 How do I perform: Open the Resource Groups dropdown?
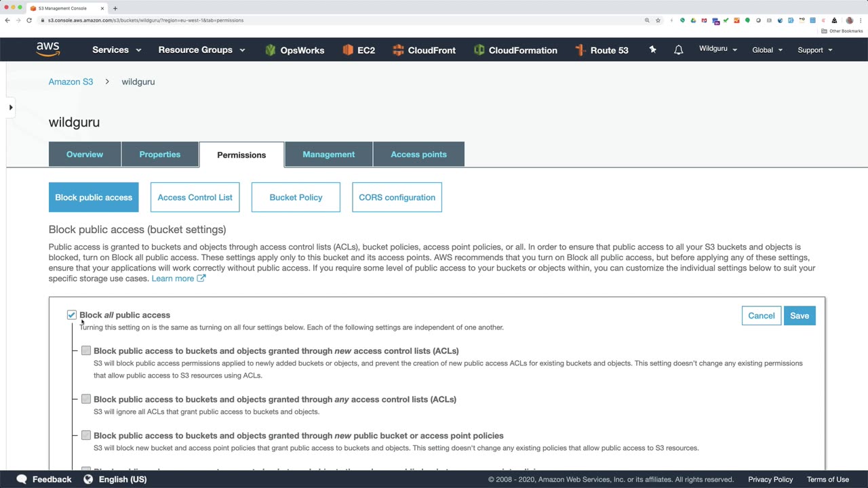click(x=201, y=50)
